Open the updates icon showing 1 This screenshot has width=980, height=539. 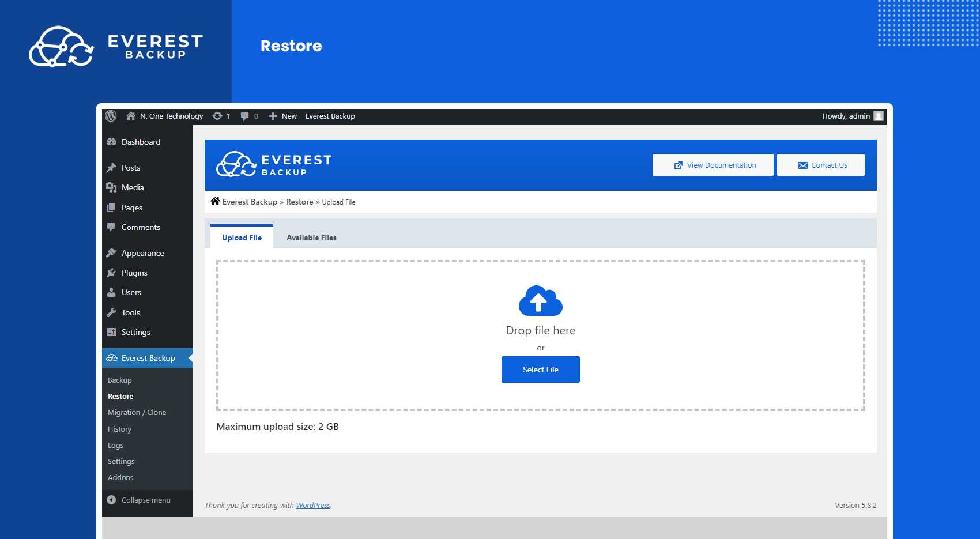[217, 116]
